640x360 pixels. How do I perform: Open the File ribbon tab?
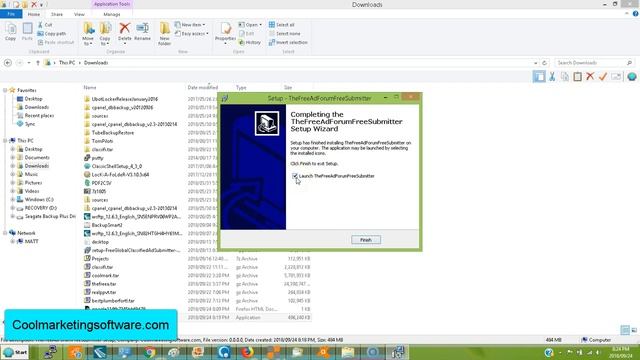[x=11, y=14]
